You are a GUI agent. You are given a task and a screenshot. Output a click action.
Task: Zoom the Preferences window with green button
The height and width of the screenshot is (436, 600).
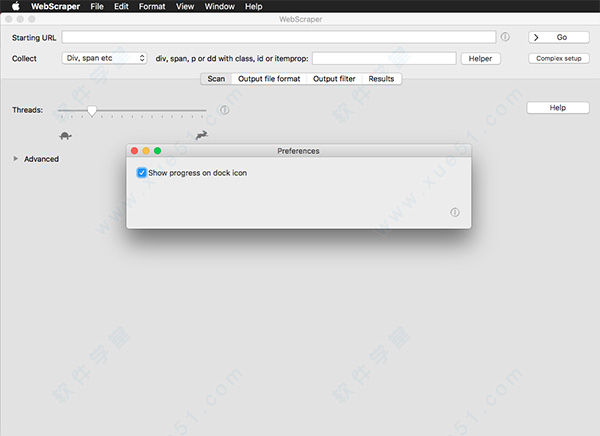[x=157, y=151]
